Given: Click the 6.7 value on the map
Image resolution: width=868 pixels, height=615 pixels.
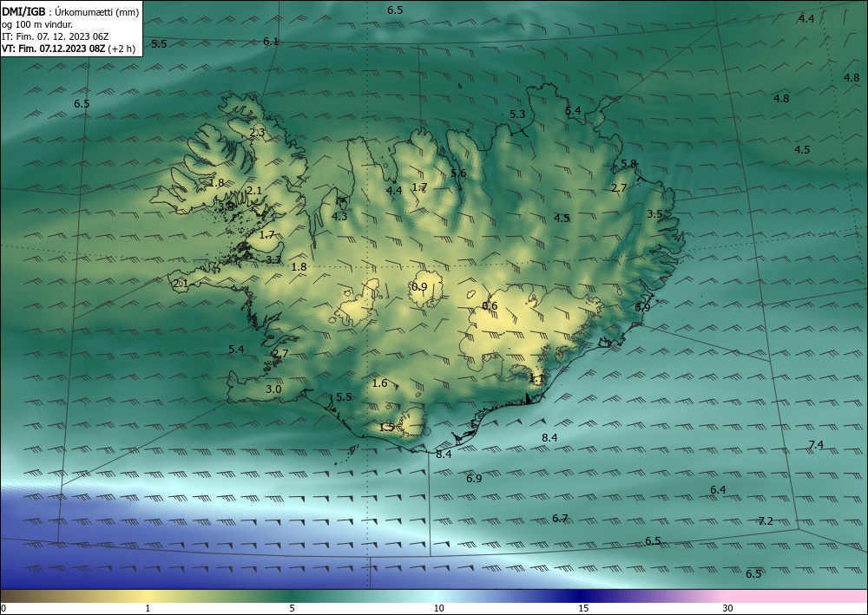Looking at the screenshot, I should tap(560, 519).
